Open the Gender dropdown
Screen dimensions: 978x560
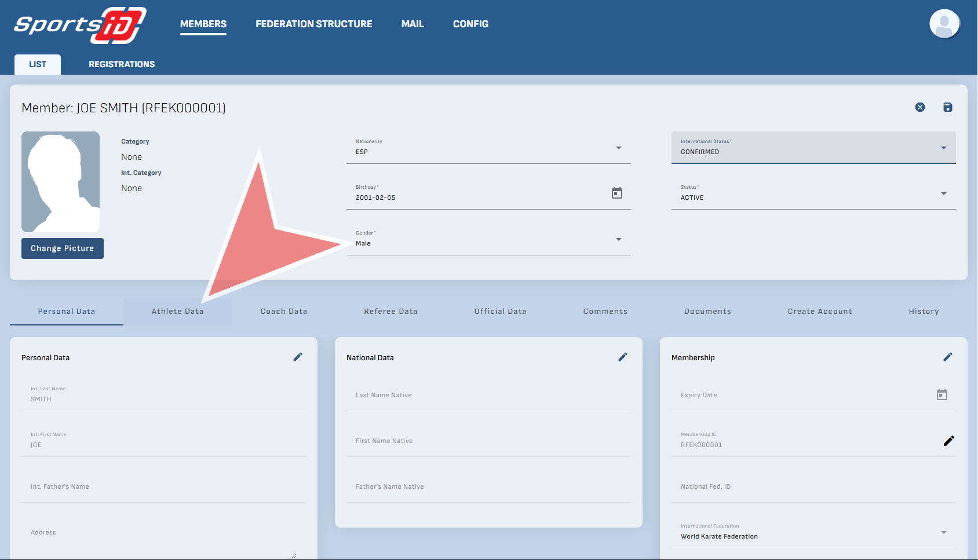point(618,240)
